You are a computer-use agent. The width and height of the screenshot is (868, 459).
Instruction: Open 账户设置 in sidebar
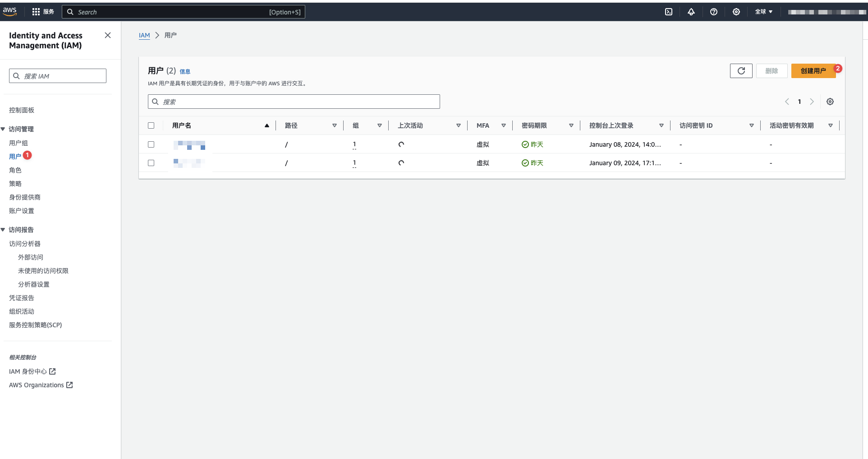(x=22, y=211)
